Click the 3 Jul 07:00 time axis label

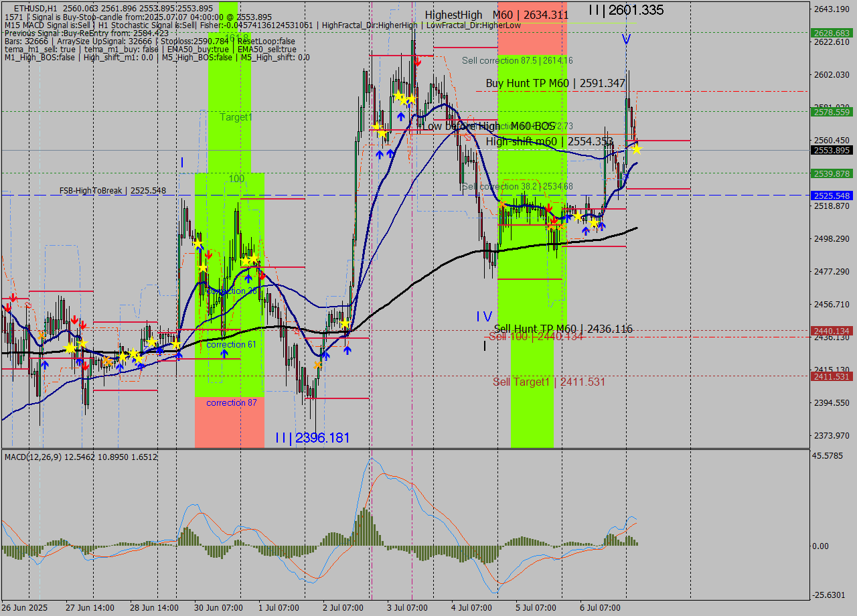(407, 607)
